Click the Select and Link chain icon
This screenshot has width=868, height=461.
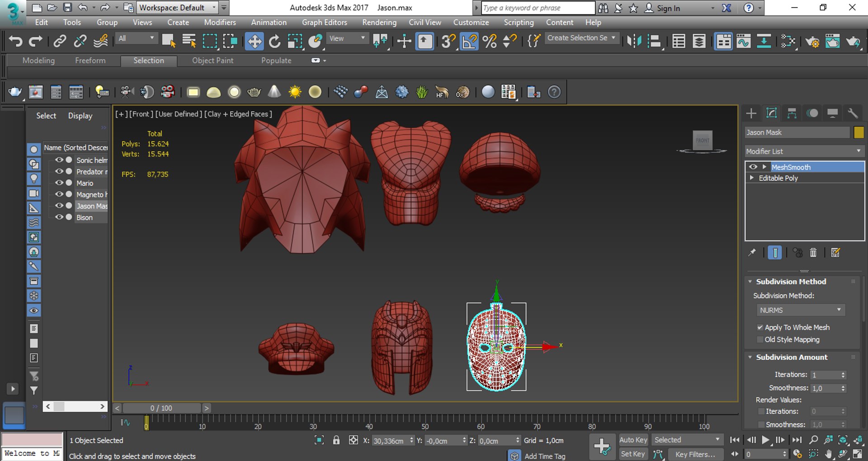[60, 42]
